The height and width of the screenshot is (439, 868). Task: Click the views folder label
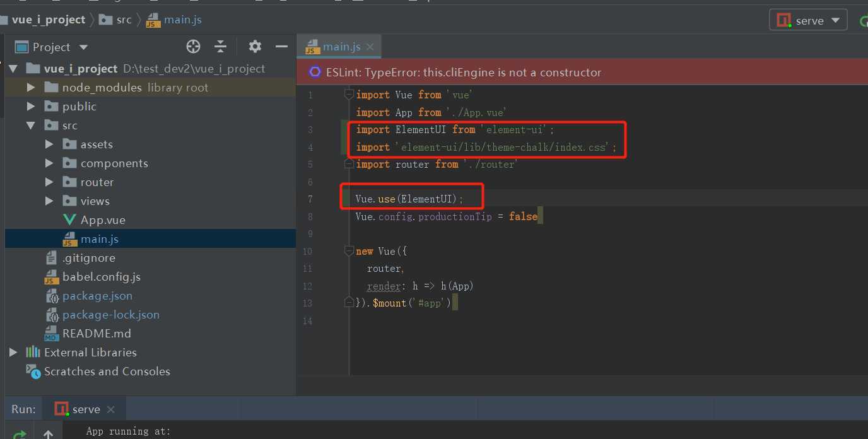95,201
